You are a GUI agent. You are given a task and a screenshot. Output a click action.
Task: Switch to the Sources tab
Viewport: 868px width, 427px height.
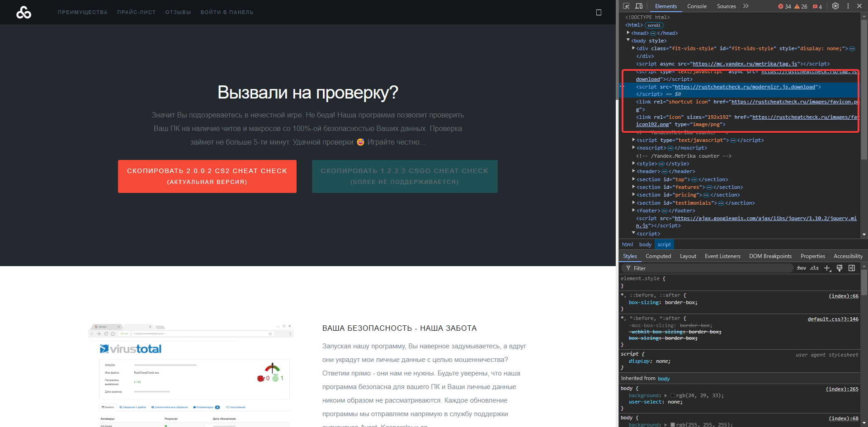[726, 6]
